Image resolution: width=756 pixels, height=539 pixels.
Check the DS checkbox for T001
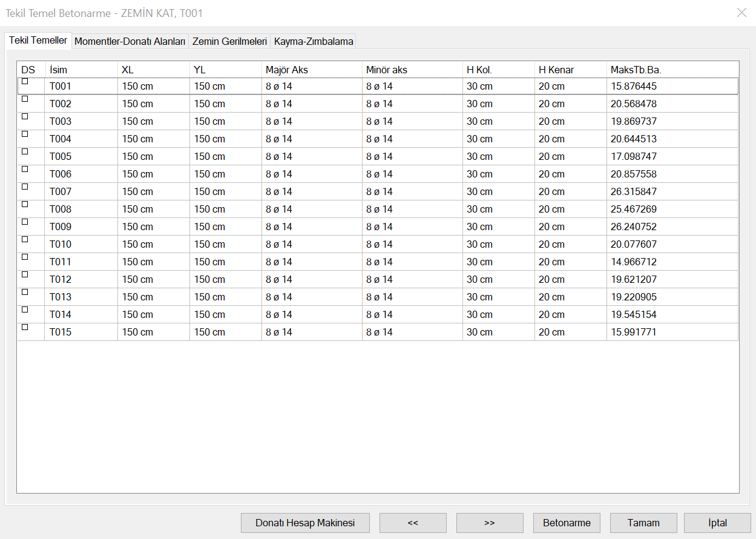click(25, 81)
